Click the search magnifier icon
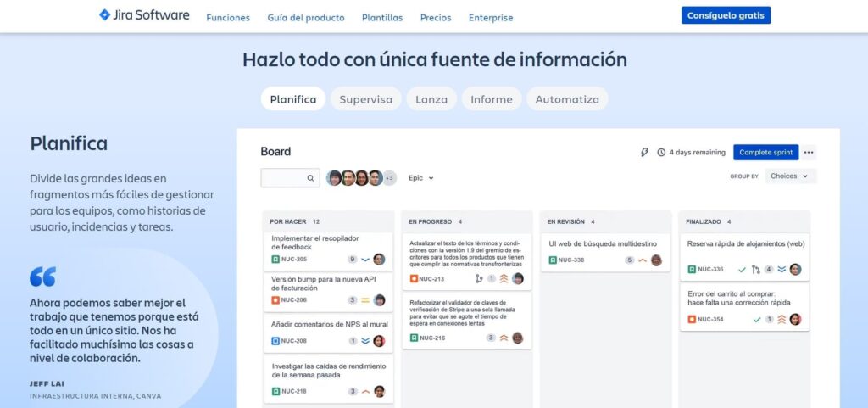This screenshot has height=408, width=868. [x=310, y=178]
